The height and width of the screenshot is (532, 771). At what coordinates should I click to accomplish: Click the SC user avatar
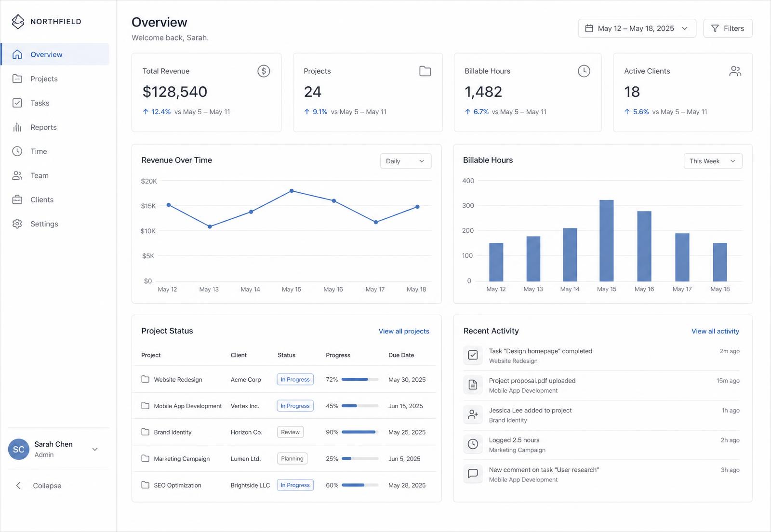click(19, 449)
